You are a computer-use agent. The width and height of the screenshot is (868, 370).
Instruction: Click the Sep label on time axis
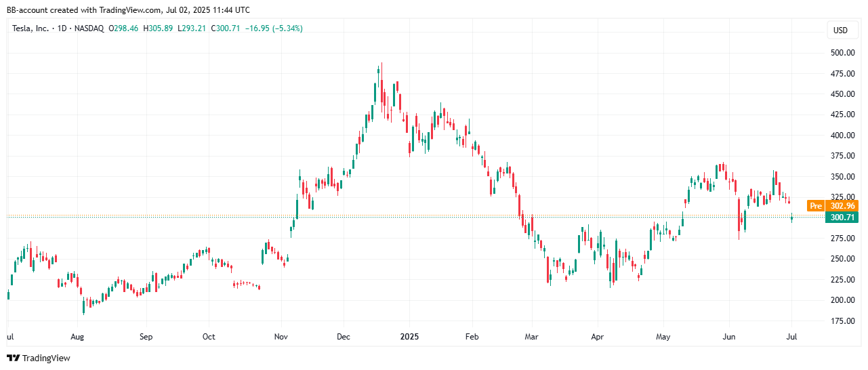tap(146, 337)
